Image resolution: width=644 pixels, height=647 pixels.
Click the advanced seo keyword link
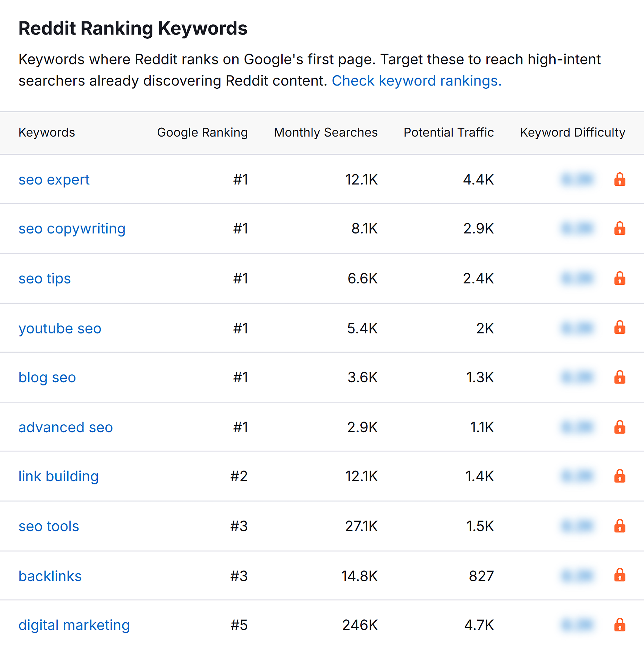click(x=66, y=427)
